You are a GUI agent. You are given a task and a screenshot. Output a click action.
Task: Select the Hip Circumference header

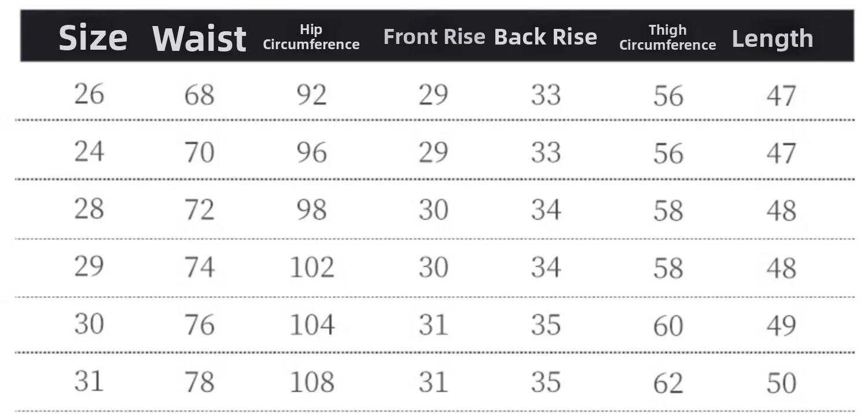click(x=311, y=37)
